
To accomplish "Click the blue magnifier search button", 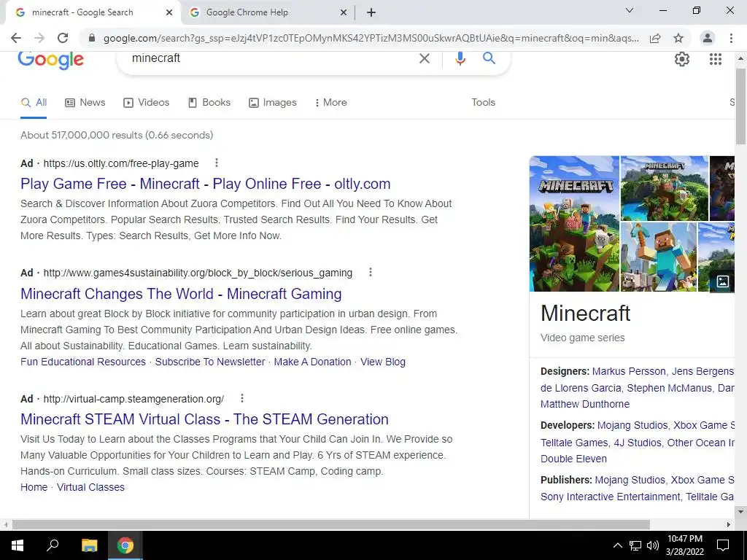I will coord(489,58).
